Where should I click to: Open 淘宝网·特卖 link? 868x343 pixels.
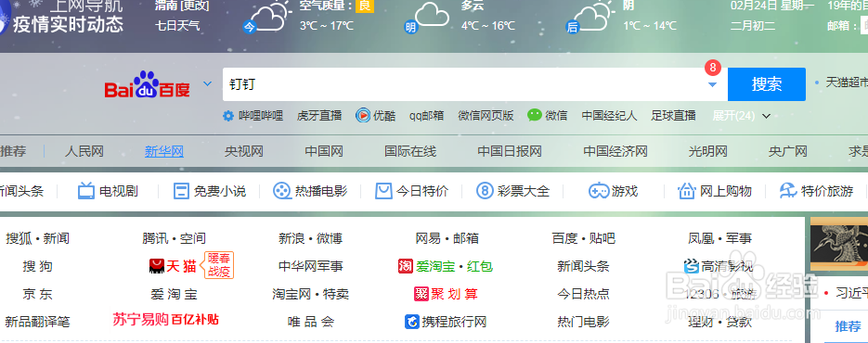[311, 294]
